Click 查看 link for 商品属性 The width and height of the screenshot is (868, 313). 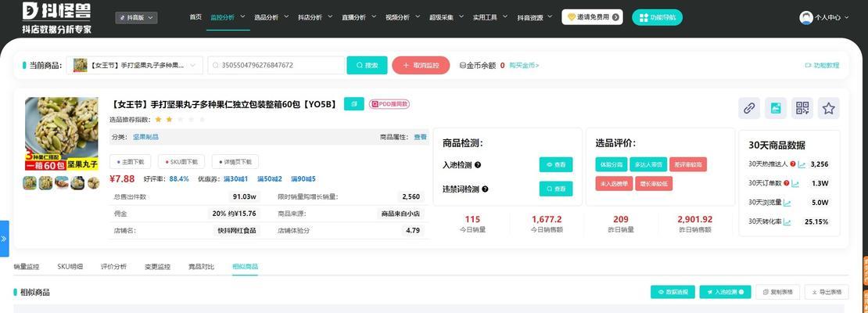coord(420,137)
